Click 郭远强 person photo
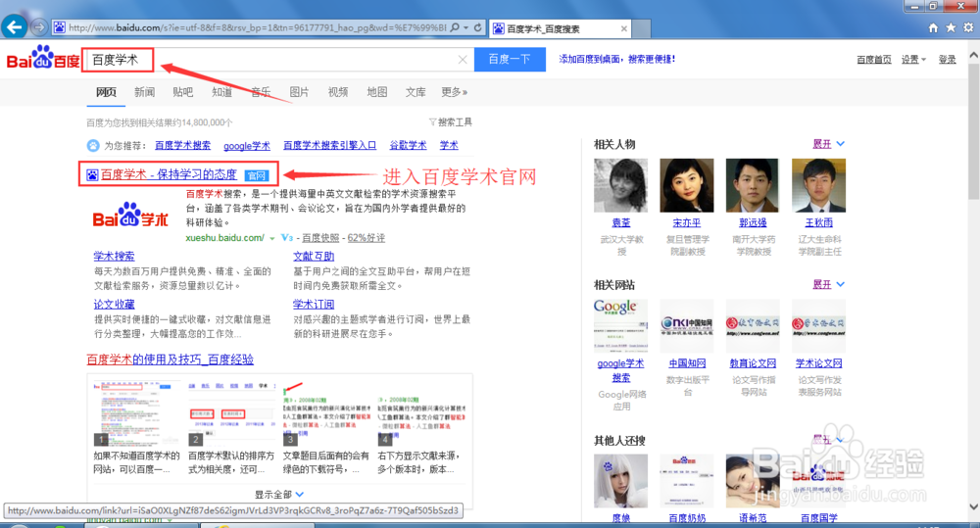Image resolution: width=980 pixels, height=528 pixels. (753, 185)
